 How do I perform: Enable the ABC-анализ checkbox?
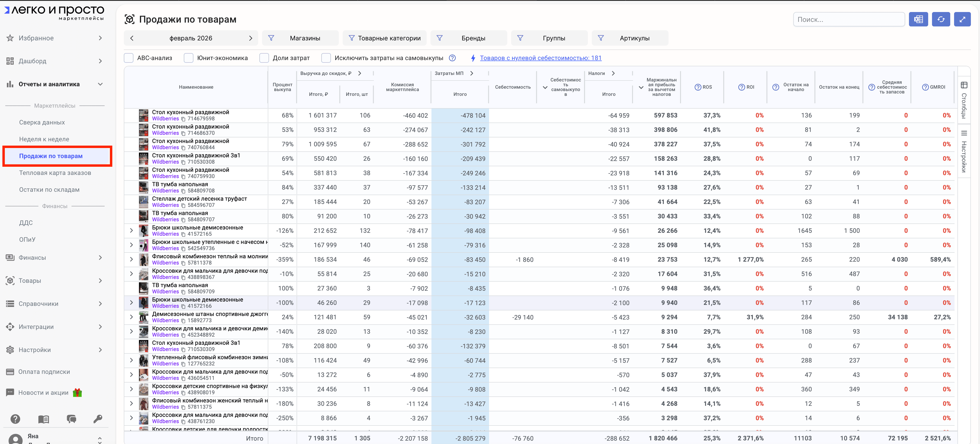tap(129, 58)
